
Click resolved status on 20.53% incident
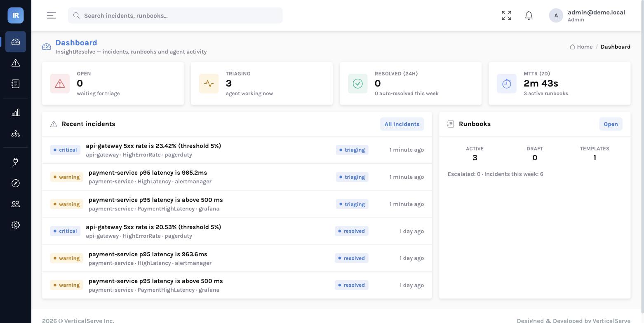tap(352, 231)
